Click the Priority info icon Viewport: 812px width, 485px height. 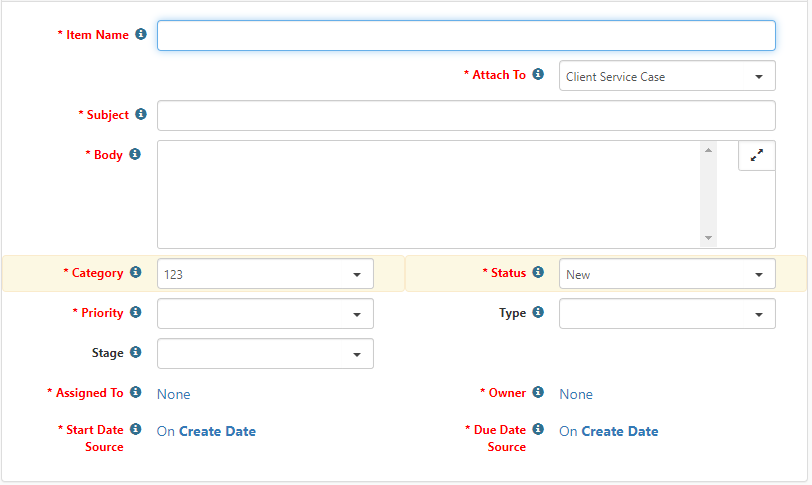[136, 313]
